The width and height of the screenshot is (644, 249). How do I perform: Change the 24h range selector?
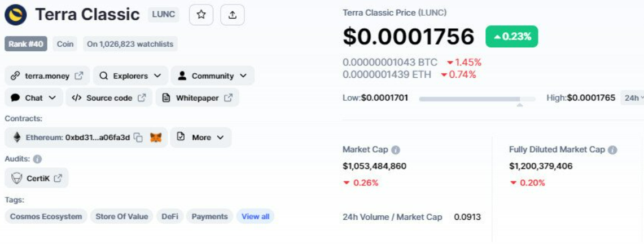[x=632, y=97]
